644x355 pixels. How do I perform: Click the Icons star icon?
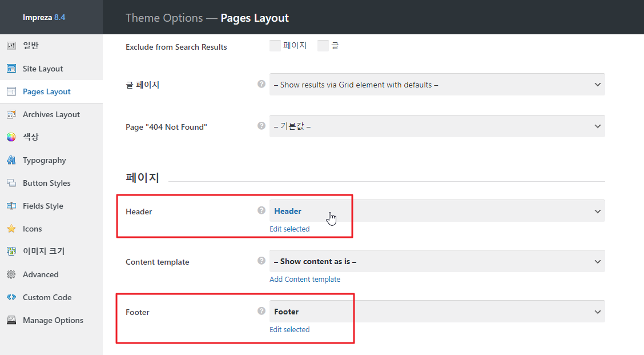pos(11,229)
